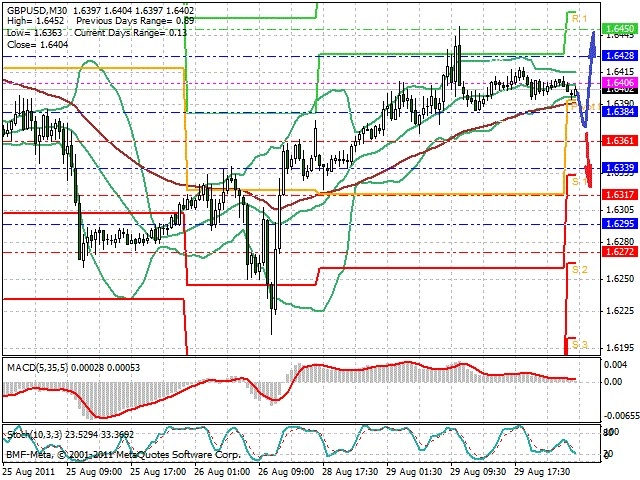
Task: Click the S 3 support label
Action: pos(580,345)
